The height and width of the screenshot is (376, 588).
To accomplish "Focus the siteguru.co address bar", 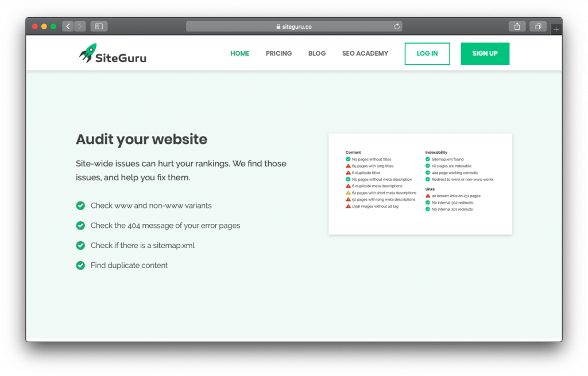I will [294, 26].
